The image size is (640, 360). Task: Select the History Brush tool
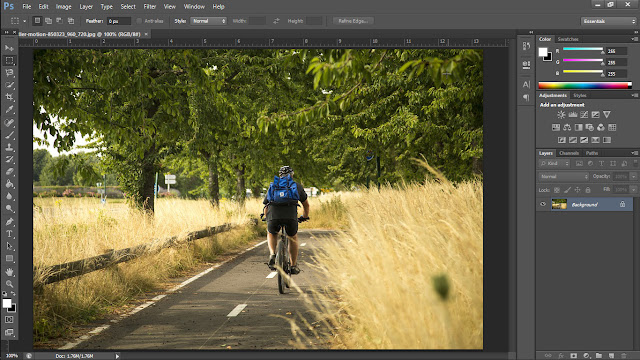pyautogui.click(x=9, y=159)
